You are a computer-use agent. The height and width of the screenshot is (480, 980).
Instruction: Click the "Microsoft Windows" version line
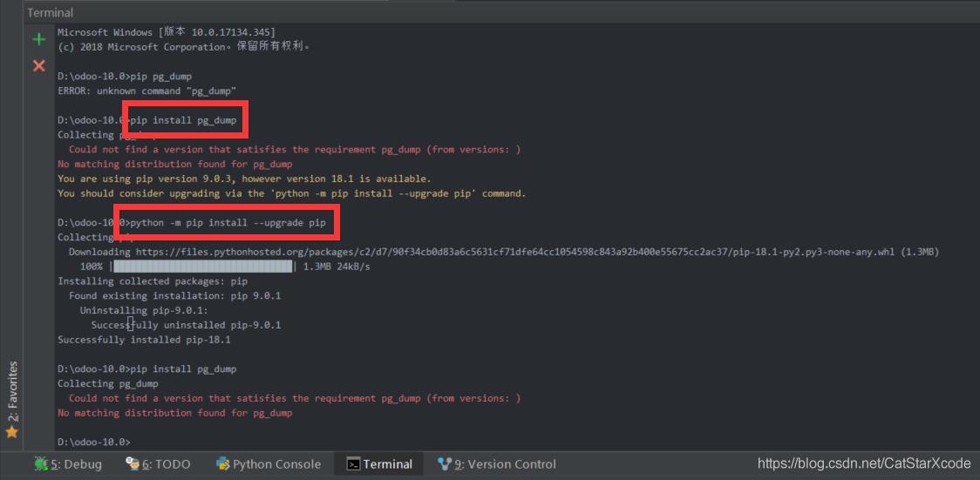(x=167, y=32)
